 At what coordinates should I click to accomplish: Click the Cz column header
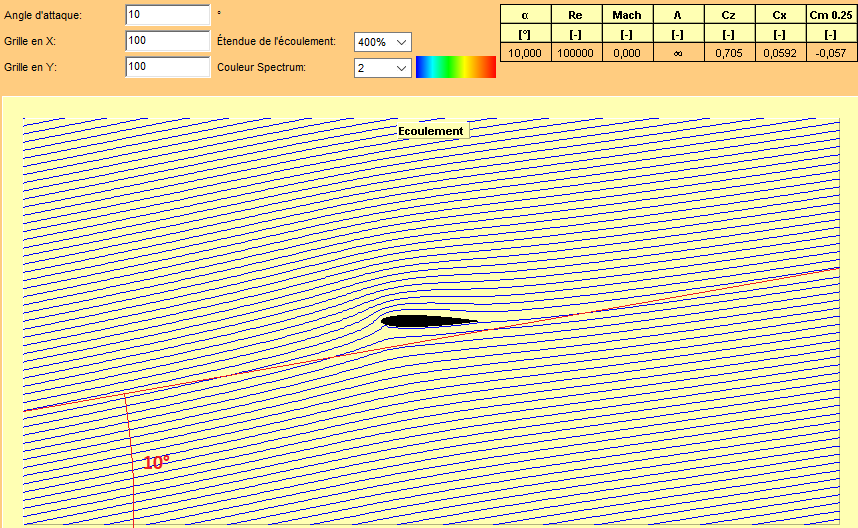(x=729, y=15)
